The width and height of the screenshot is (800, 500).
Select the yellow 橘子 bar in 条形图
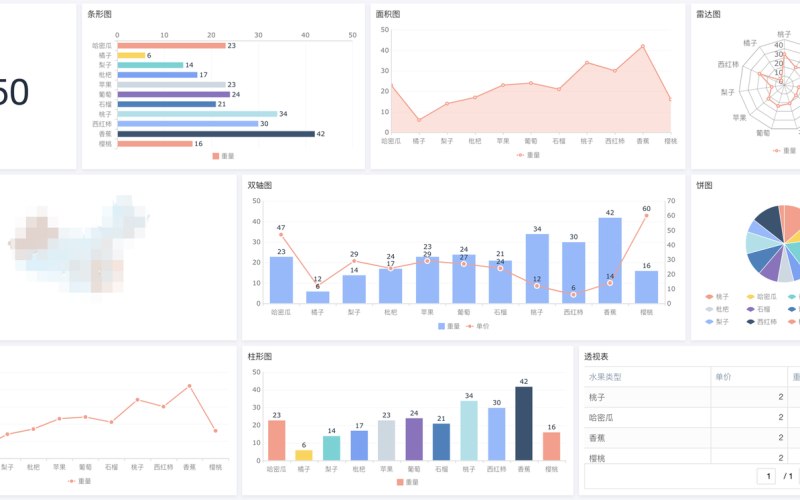131,55
